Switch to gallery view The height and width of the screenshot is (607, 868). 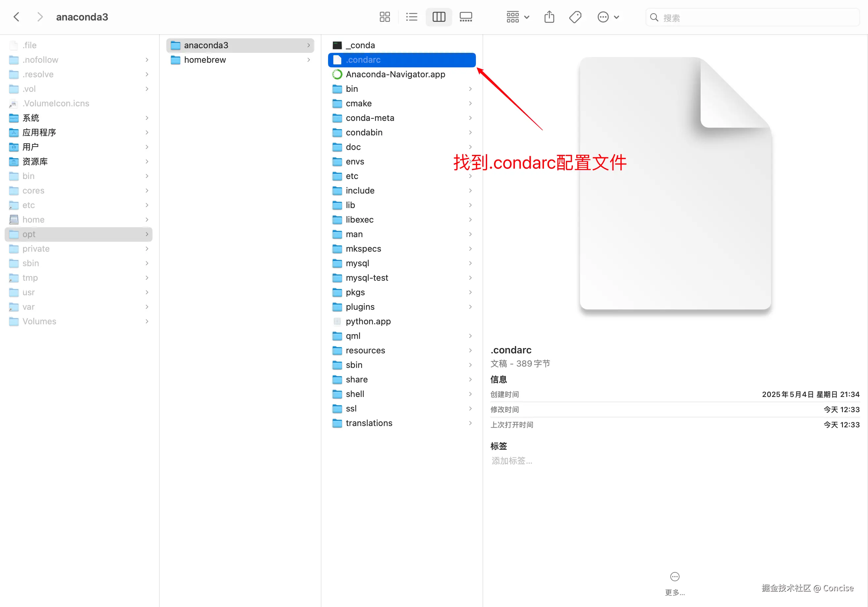[465, 17]
